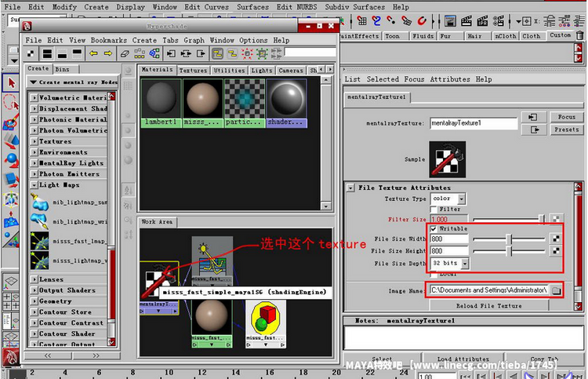Open Hypershade Graph menu

coord(194,40)
